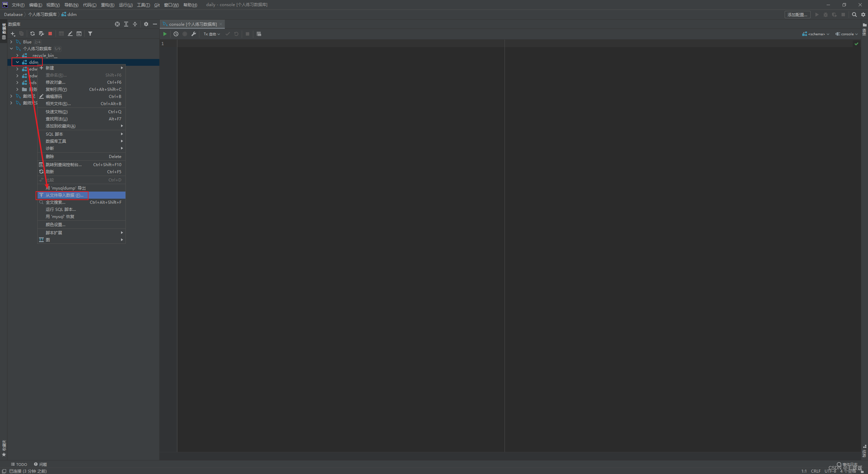Choose 删除 from context menu

pyautogui.click(x=81, y=156)
